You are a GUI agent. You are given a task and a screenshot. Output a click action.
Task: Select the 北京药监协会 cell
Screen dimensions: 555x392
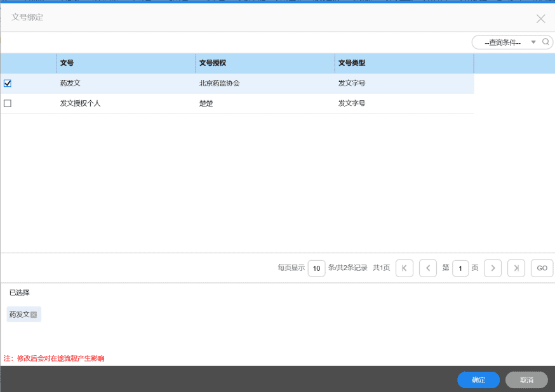[x=265, y=84]
